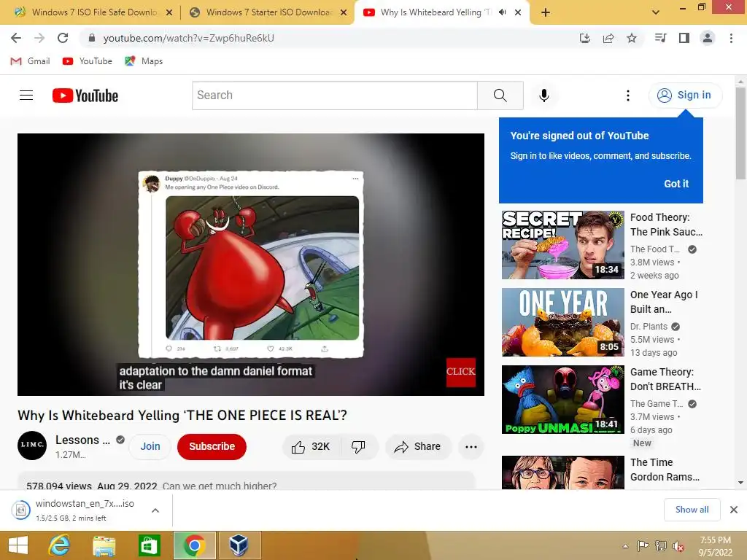Open the Action Center flag tray icon
The width and height of the screenshot is (747, 560).
[643, 546]
